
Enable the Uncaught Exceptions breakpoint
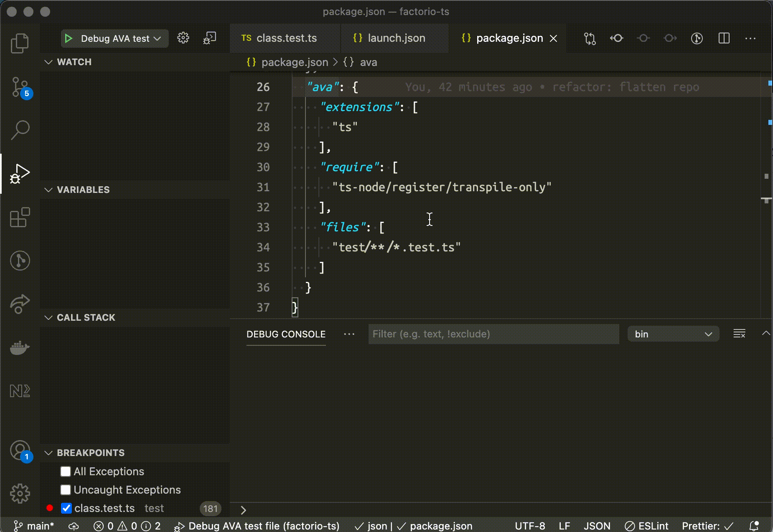click(x=66, y=489)
